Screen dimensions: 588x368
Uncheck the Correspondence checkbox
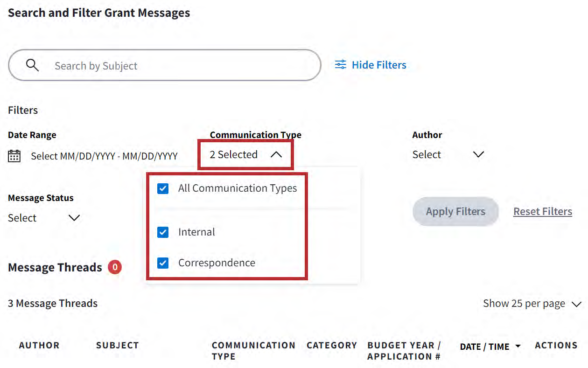coord(163,263)
